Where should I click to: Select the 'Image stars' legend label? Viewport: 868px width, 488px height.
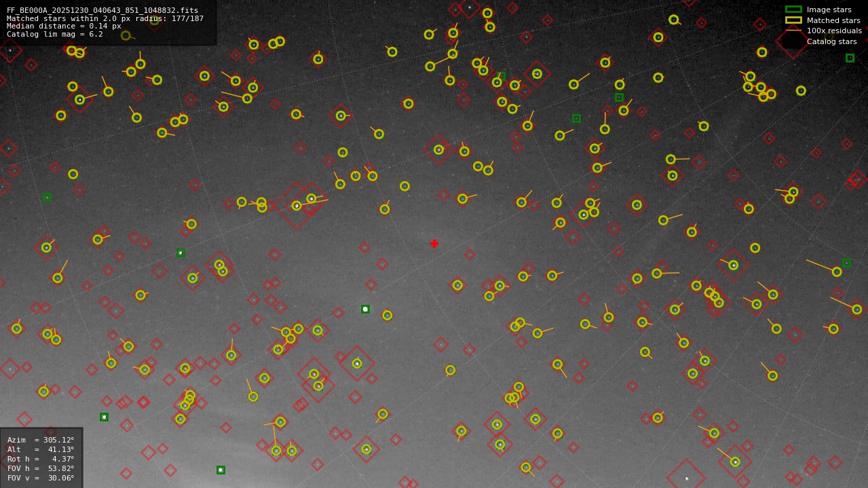[829, 10]
